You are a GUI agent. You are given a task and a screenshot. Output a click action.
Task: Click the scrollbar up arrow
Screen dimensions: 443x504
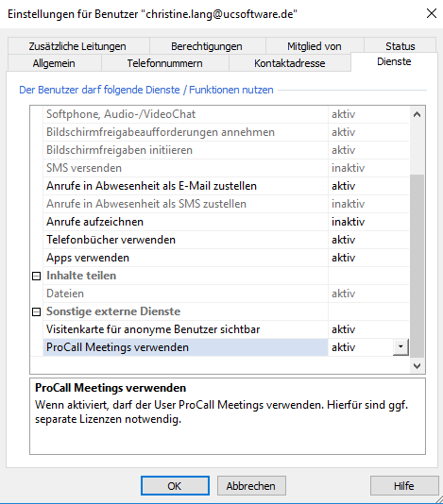point(417,114)
